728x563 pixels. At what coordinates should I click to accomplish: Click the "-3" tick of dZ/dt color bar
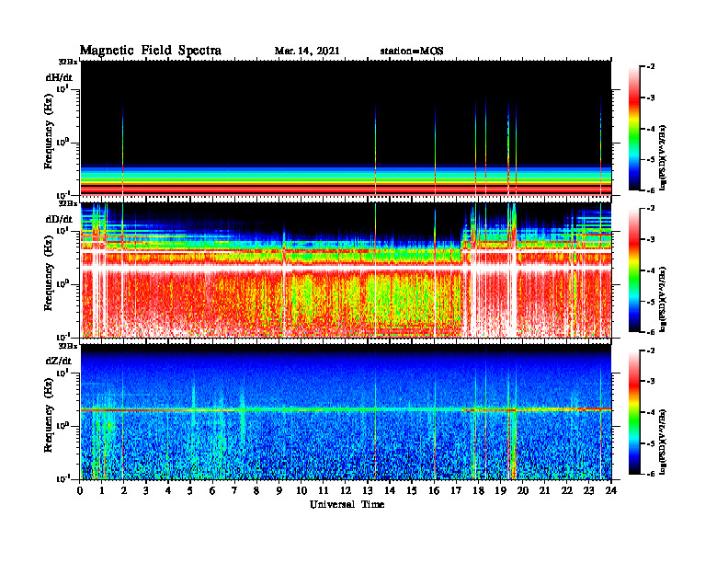[651, 382]
